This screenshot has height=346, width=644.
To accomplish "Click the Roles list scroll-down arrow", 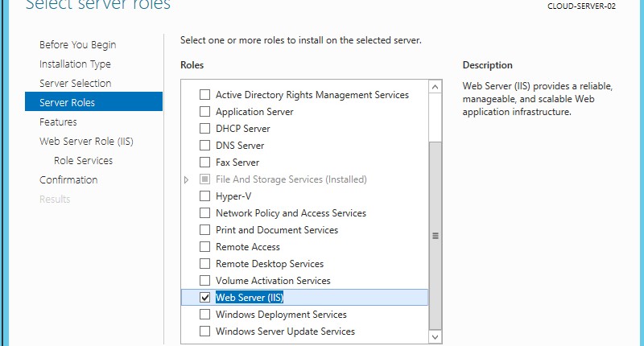I will click(x=436, y=336).
